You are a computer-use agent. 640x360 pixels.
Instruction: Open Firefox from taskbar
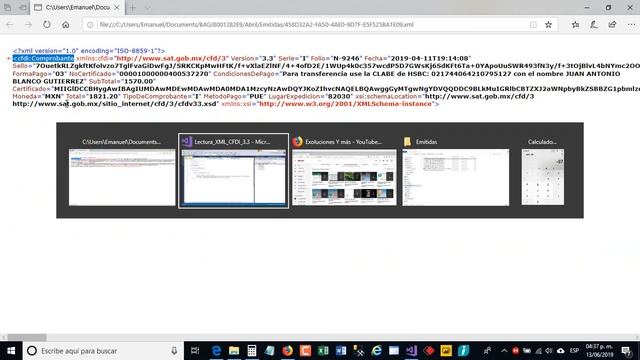click(x=287, y=351)
